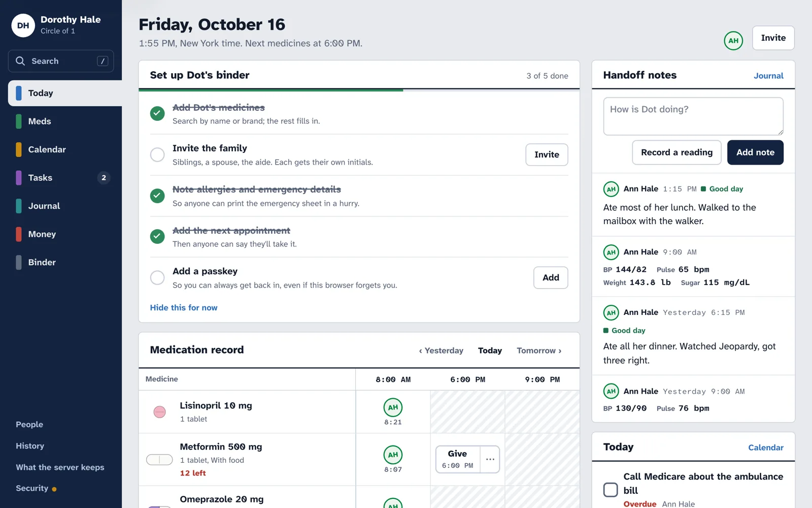The image size is (812, 508).
Task: Click the search magnifier icon
Action: (20, 61)
